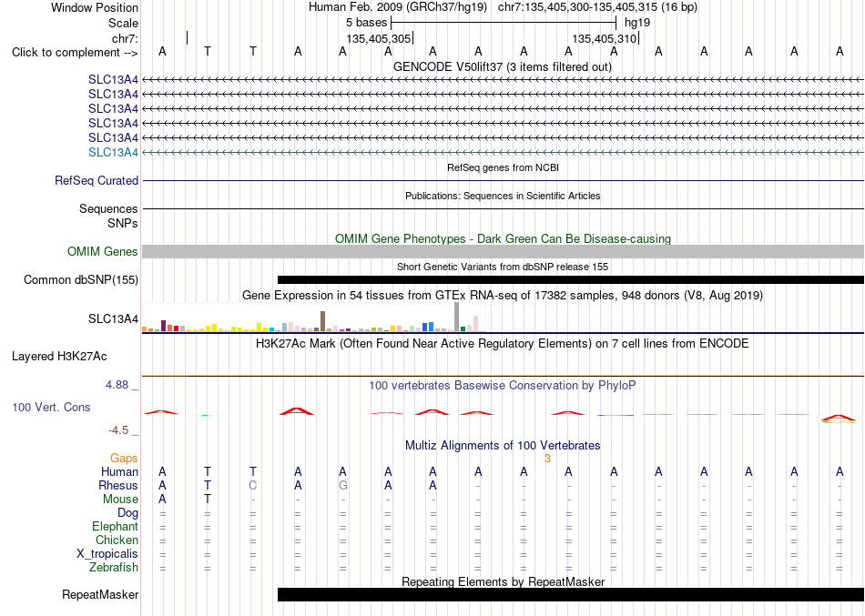Click the black Common dbSNP variant bar
Viewport: 865px width, 616px height.
tap(570, 279)
